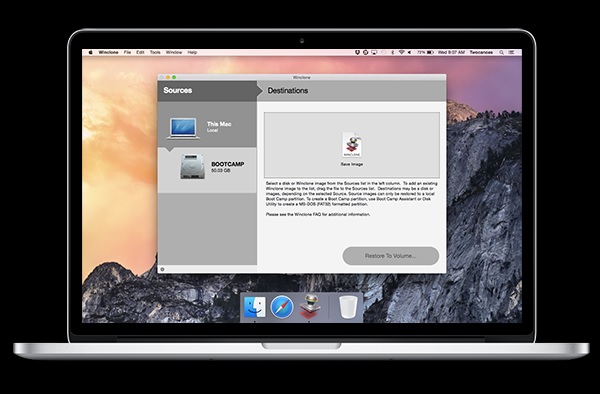Open Spotlight search magnifier in menu bar
Screen dimensions: 600x394
pyautogui.click(x=501, y=52)
